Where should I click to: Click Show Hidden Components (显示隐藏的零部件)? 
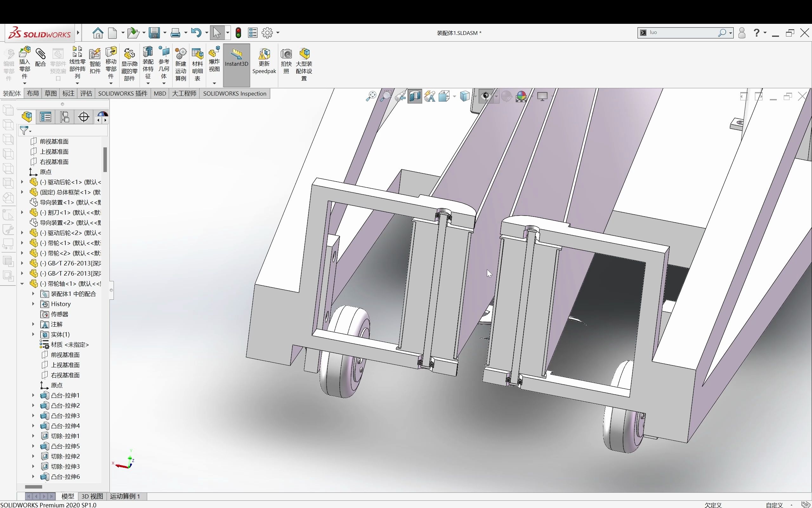(129, 64)
